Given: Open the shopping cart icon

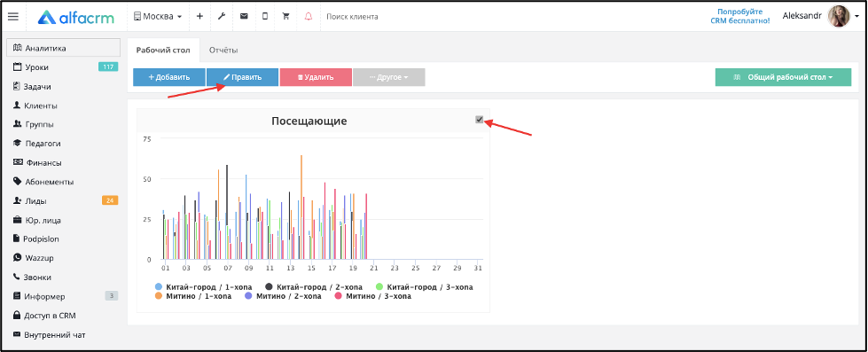Looking at the screenshot, I should coord(286,17).
